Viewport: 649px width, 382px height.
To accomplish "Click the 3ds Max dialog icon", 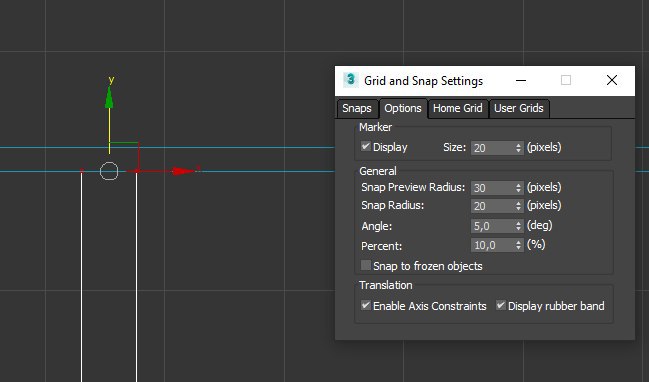I will (x=351, y=79).
